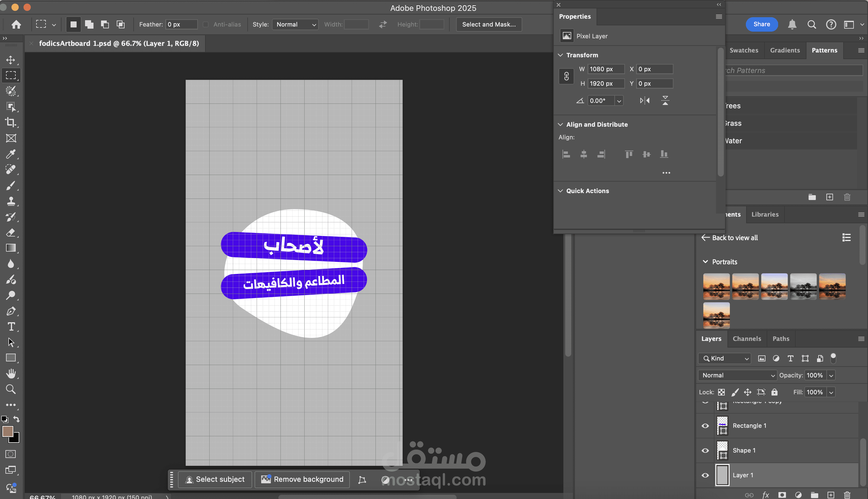Collapse the Transform section
Screen dimensions: 868x499
click(x=560, y=55)
